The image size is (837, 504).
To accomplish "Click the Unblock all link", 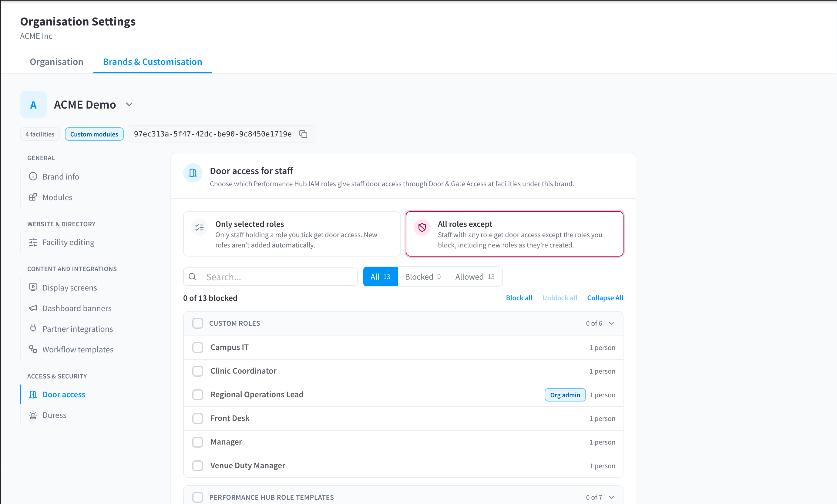I will [x=560, y=298].
